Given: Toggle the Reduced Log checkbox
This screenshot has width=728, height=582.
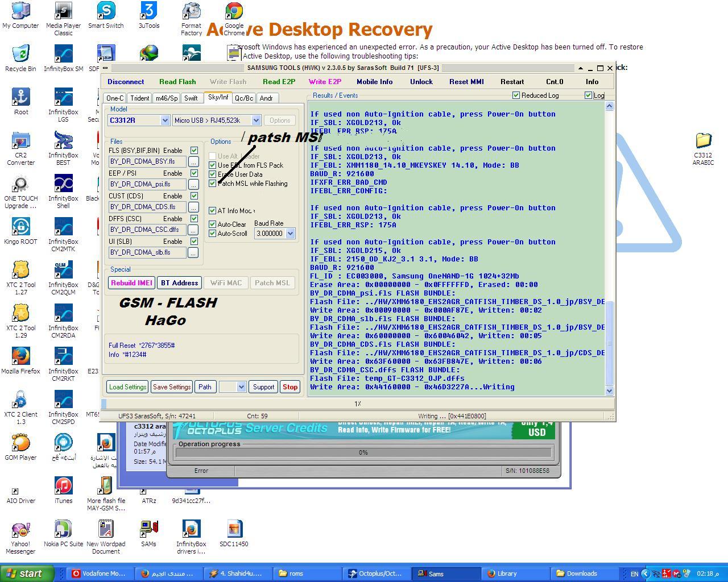Looking at the screenshot, I should pyautogui.click(x=516, y=95).
